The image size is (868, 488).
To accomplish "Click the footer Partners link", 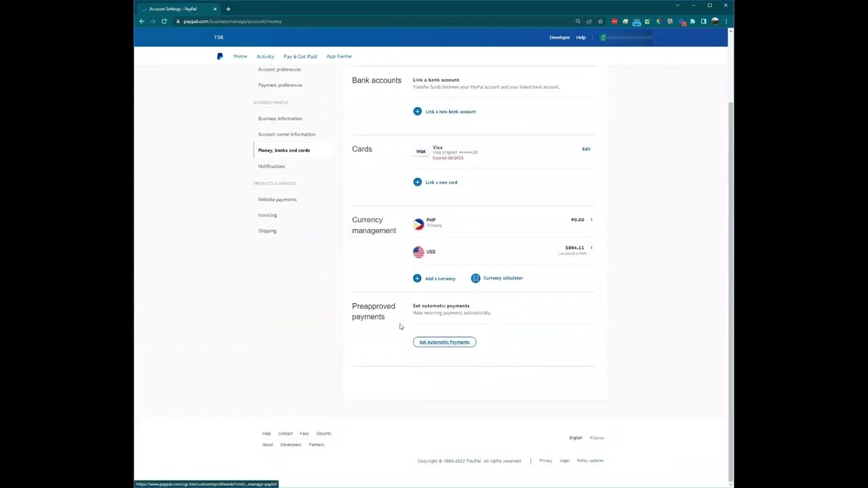I will click(316, 445).
